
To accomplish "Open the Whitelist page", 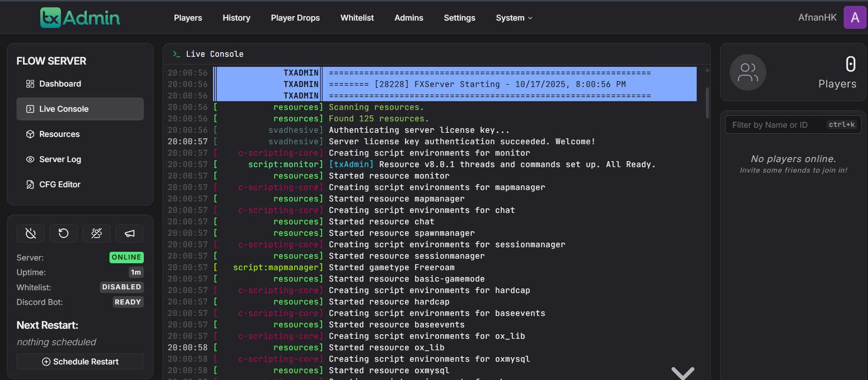I will pos(357,18).
